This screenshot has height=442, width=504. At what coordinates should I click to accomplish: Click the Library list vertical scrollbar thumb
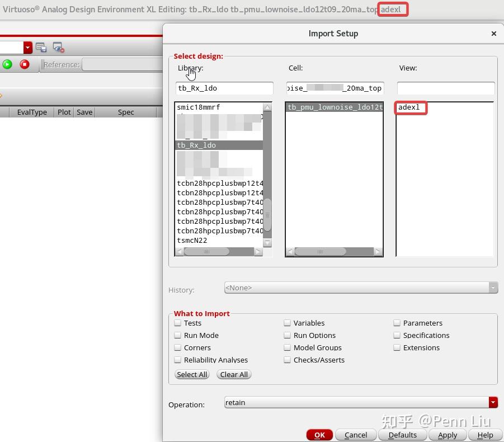click(267, 214)
